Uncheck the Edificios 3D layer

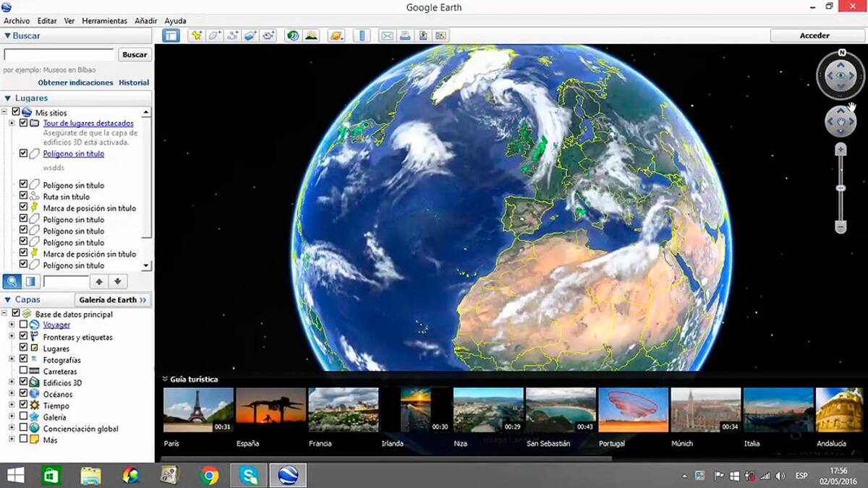pos(24,382)
